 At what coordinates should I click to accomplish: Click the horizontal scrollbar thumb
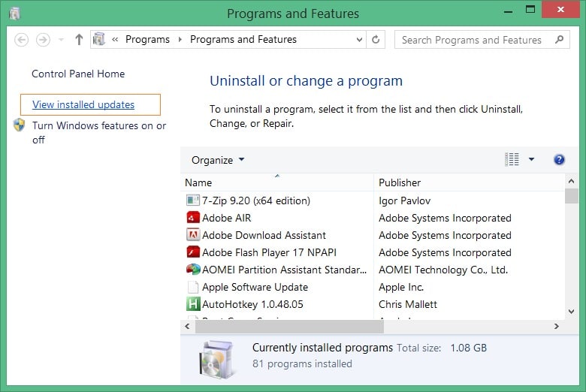(x=289, y=326)
